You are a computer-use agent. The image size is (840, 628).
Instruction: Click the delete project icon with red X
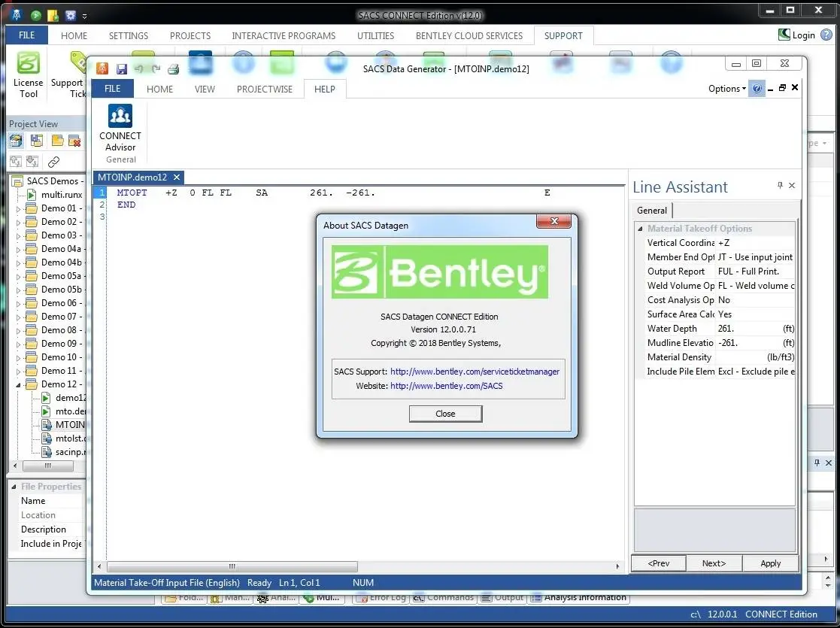pyautogui.click(x=74, y=141)
